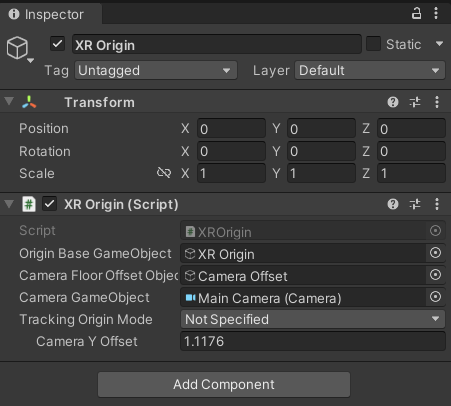
Task: Open the GameObject cube icon picker
Action: [x=19, y=49]
